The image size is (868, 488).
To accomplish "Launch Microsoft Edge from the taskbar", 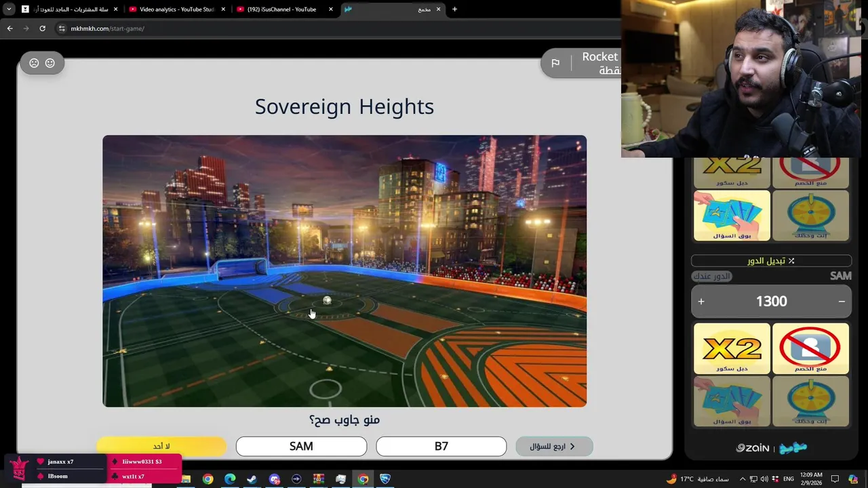I will tap(230, 479).
